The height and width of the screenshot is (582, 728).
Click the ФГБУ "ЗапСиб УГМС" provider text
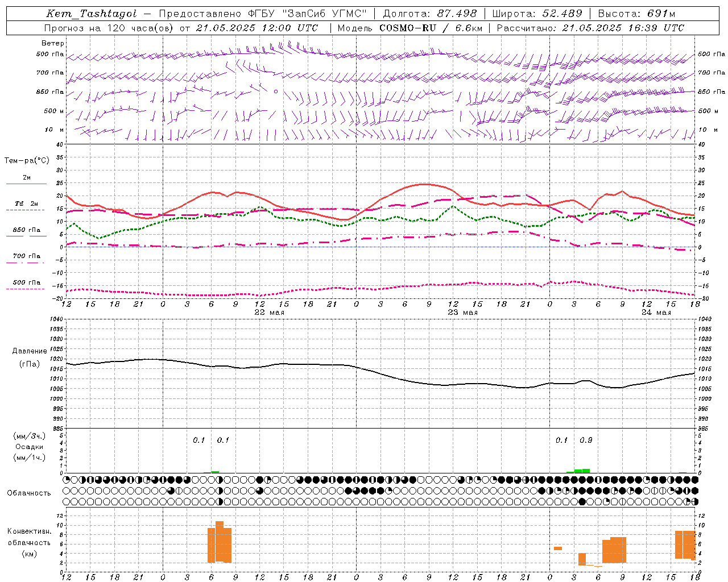click(308, 14)
